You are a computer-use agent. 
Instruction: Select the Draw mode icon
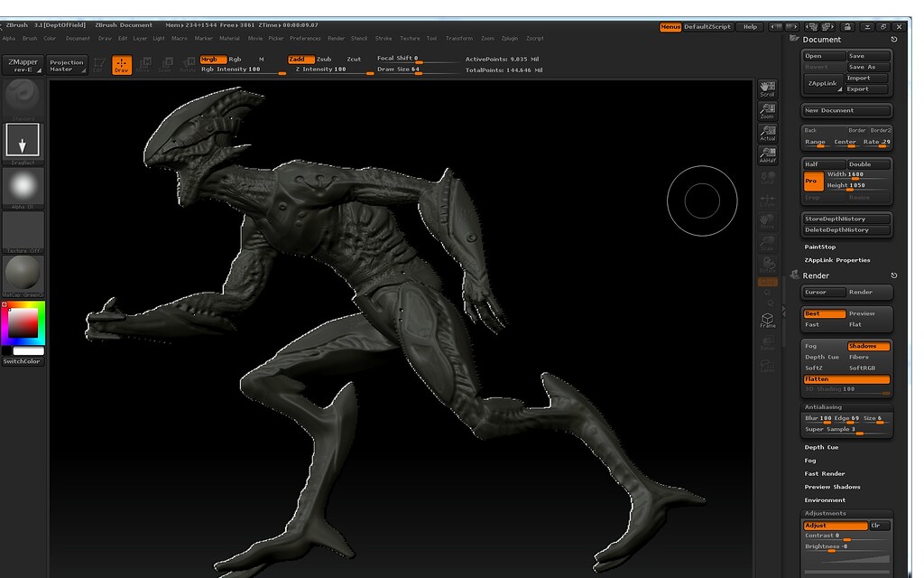(x=120, y=64)
